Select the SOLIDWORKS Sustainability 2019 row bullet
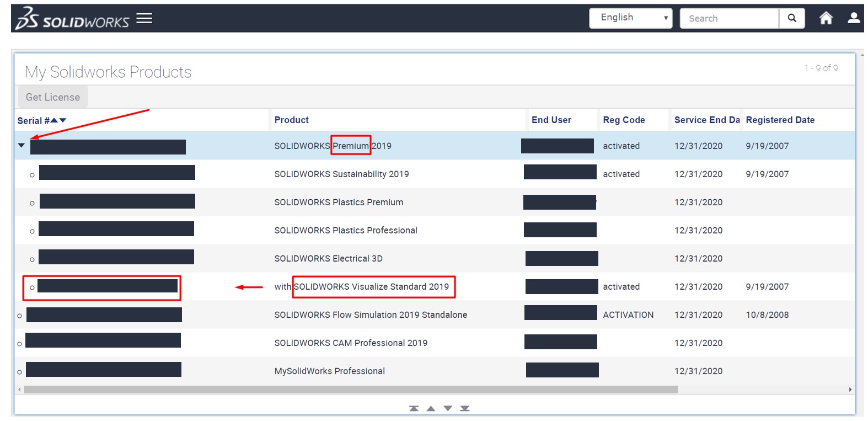 click(32, 175)
